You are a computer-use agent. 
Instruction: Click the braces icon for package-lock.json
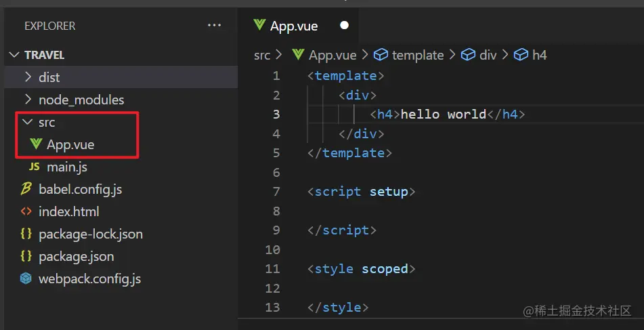click(x=26, y=234)
